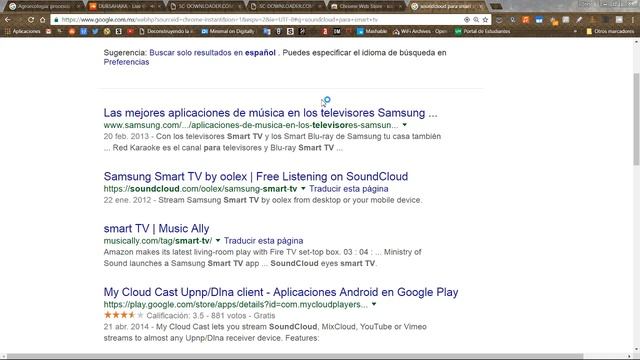
Task: Expand dropdown arrow next to soundcloud.com URL
Action: pos(303,189)
